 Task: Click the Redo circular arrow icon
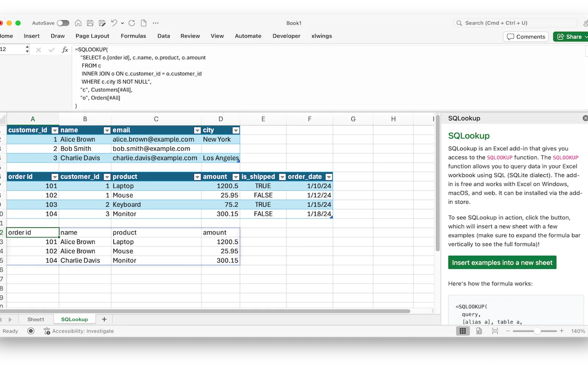132,23
